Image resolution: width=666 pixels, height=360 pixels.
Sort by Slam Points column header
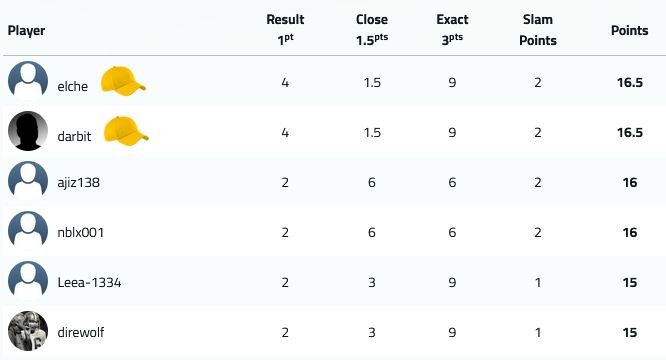click(538, 30)
